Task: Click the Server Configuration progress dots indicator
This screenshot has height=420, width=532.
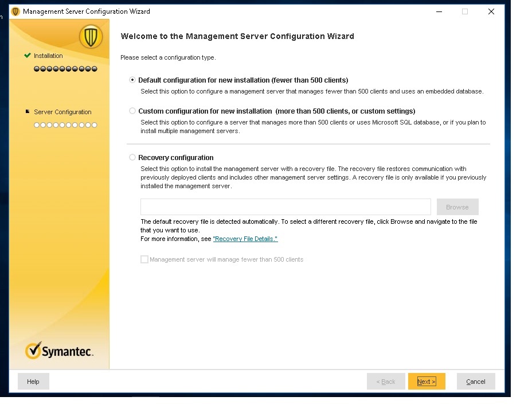Action: click(x=65, y=125)
